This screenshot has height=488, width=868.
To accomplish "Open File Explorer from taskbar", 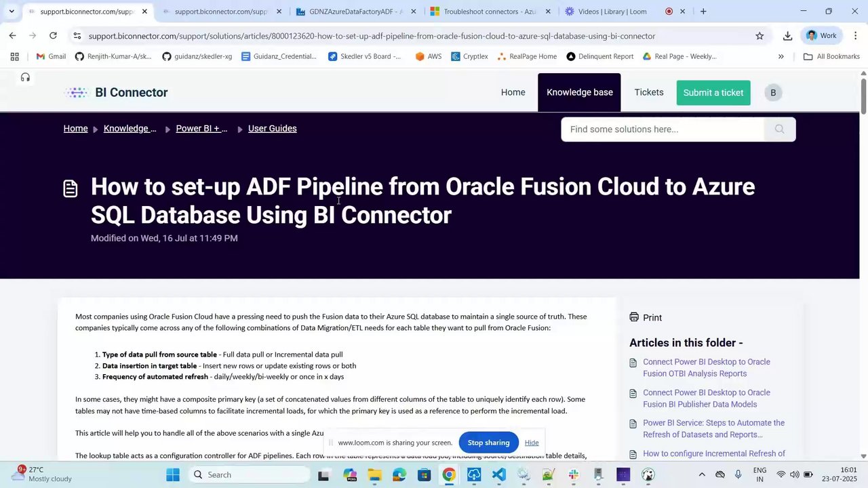I will [x=374, y=474].
